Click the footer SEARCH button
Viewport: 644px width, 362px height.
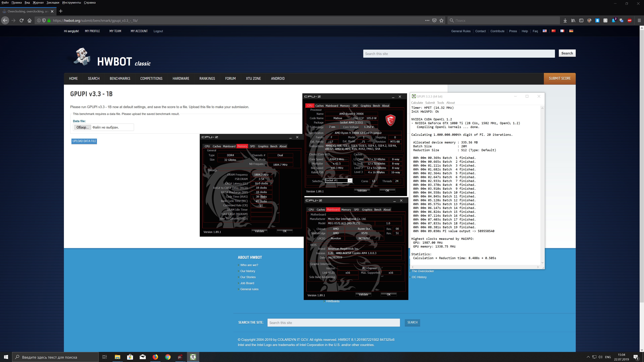click(412, 322)
